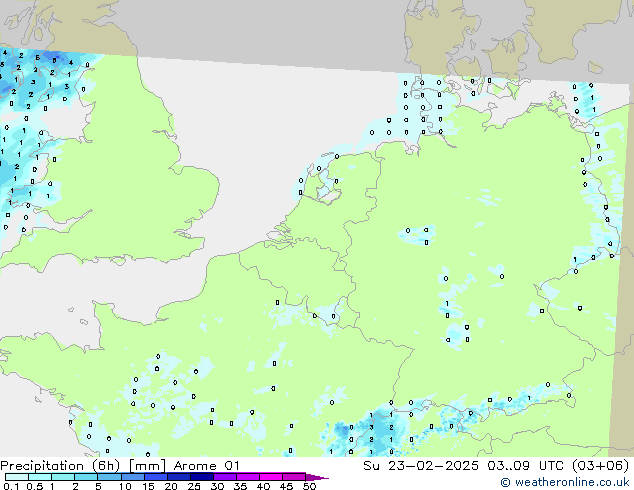Click the '30' legend scale label
Image resolution: width=634 pixels, height=490 pixels.
pos(217,486)
